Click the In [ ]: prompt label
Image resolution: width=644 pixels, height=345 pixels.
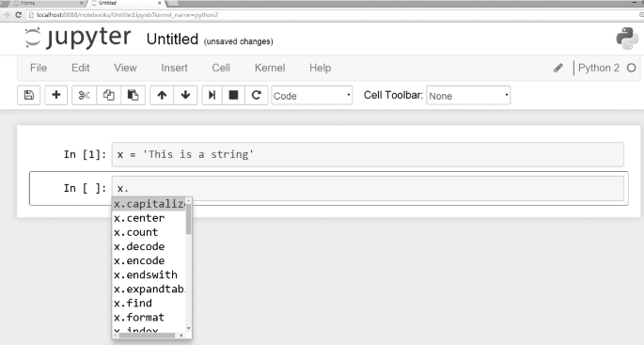(85, 188)
